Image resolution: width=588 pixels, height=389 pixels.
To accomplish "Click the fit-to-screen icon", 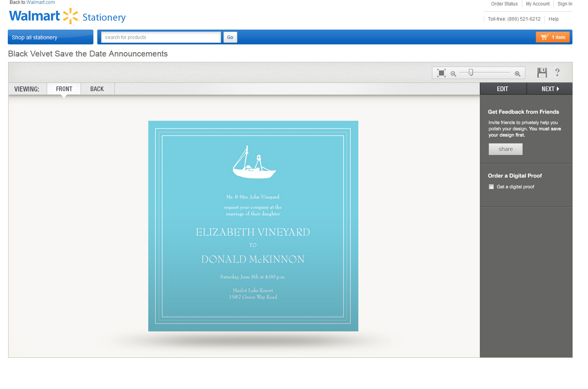I will pos(441,73).
